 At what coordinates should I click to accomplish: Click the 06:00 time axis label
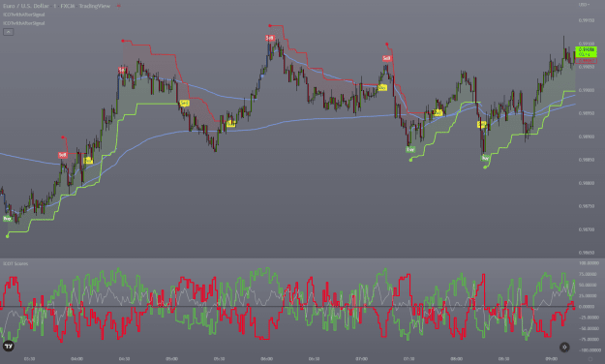click(266, 358)
